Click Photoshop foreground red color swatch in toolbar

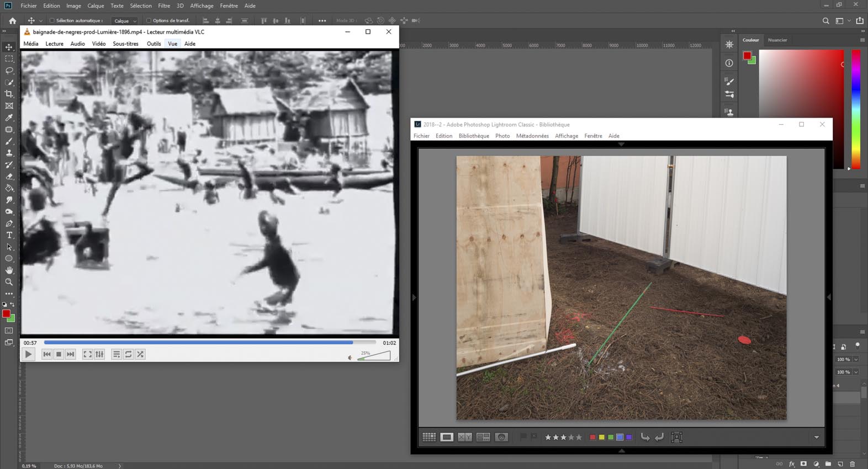pos(6,314)
